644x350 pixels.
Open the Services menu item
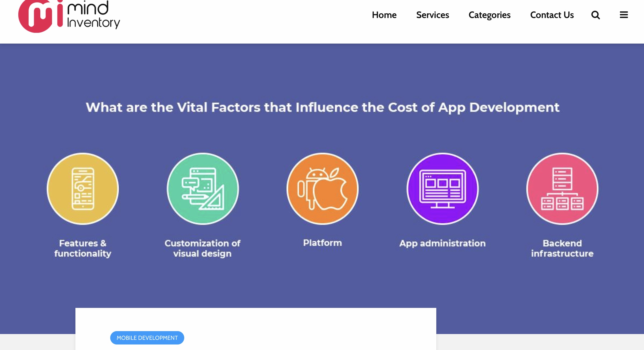coord(433,15)
